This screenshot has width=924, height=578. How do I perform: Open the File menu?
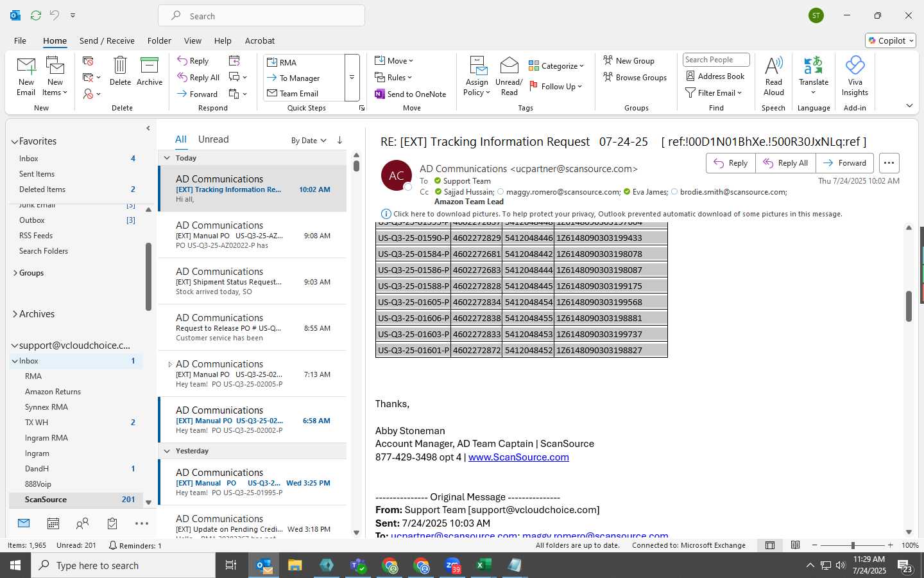(20, 40)
